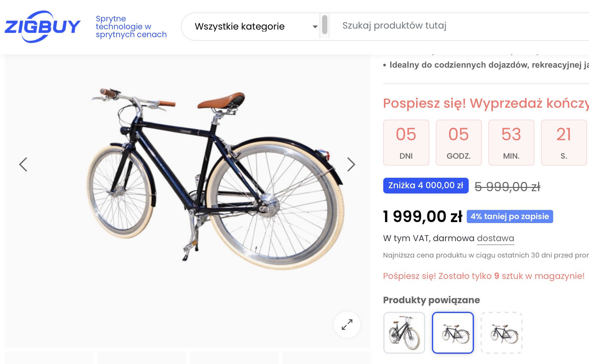Select first related bike thumbnail
Viewport: 589px width, 364px height.
(x=404, y=333)
